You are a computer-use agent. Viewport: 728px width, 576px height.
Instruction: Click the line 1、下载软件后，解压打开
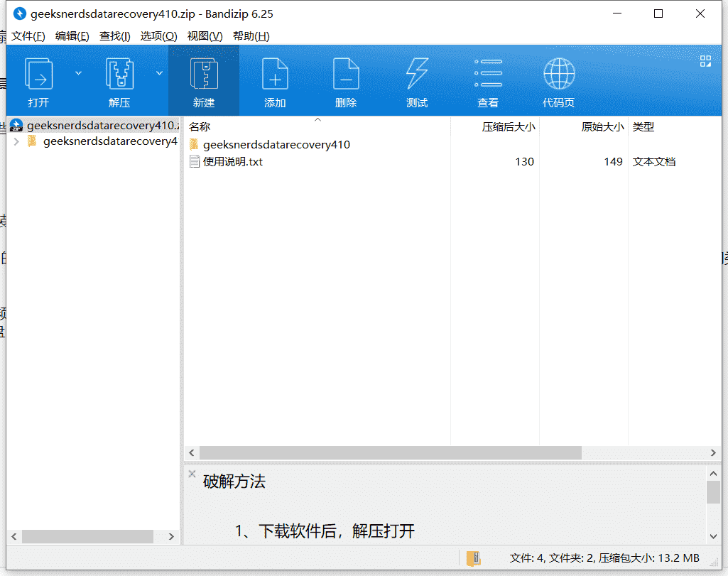[325, 531]
